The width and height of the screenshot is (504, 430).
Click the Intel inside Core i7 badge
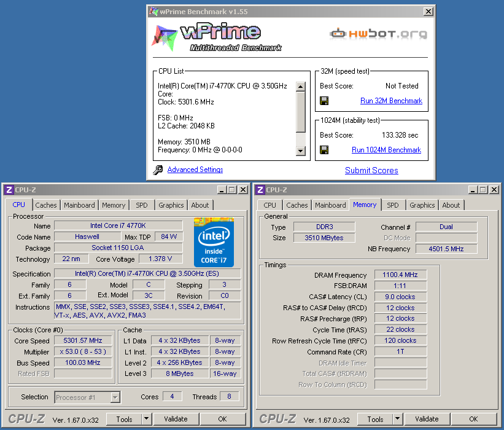pos(214,242)
